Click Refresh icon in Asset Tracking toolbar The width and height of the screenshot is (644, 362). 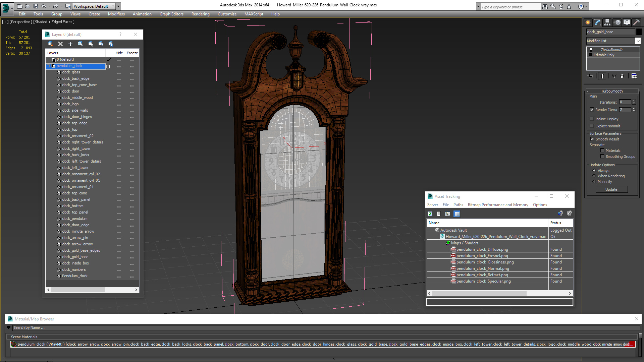(x=430, y=214)
